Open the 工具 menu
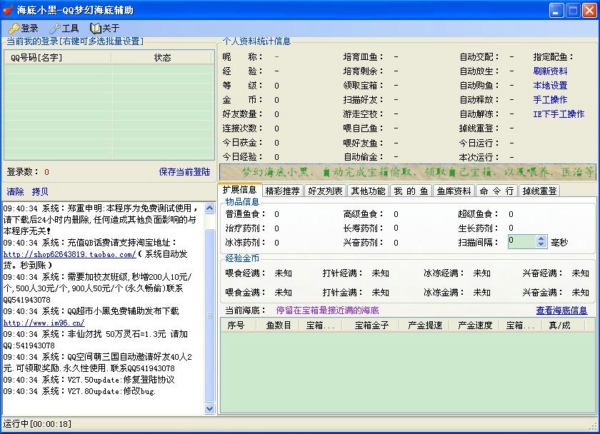Viewport: 600px width, 434px height. (64, 28)
